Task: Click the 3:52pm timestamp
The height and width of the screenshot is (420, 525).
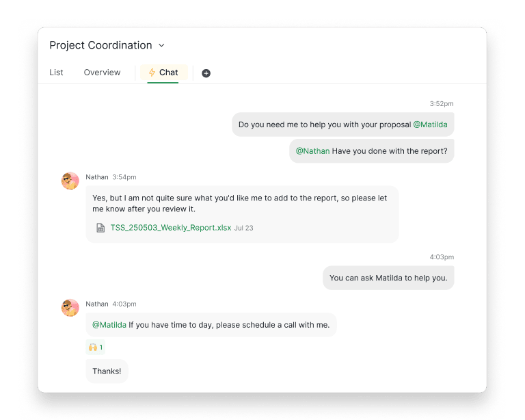Action: click(441, 104)
